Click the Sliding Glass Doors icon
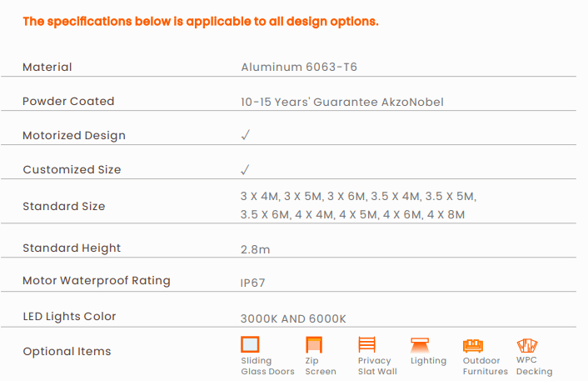 (250, 344)
